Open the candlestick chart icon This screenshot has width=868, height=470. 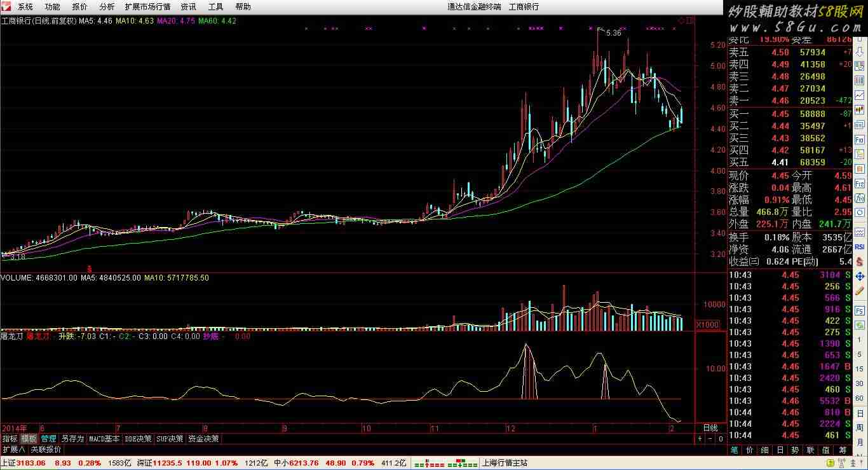click(x=860, y=109)
